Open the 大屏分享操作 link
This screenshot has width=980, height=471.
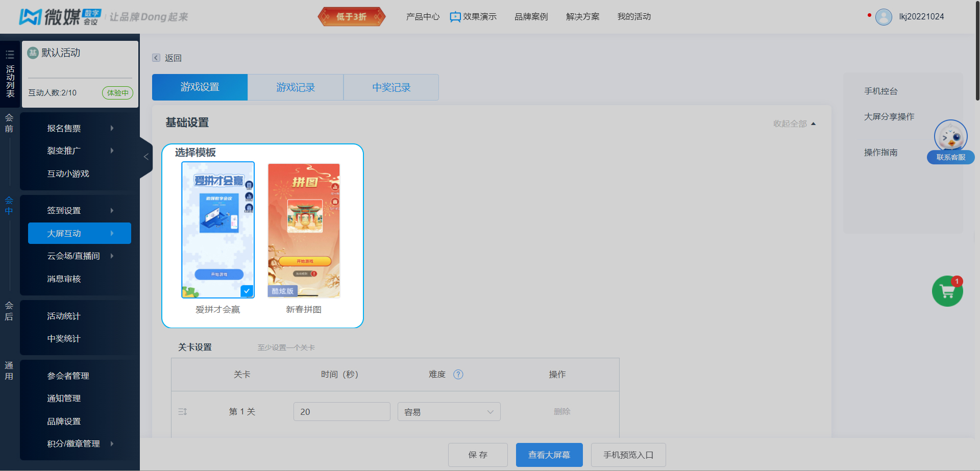(x=889, y=117)
